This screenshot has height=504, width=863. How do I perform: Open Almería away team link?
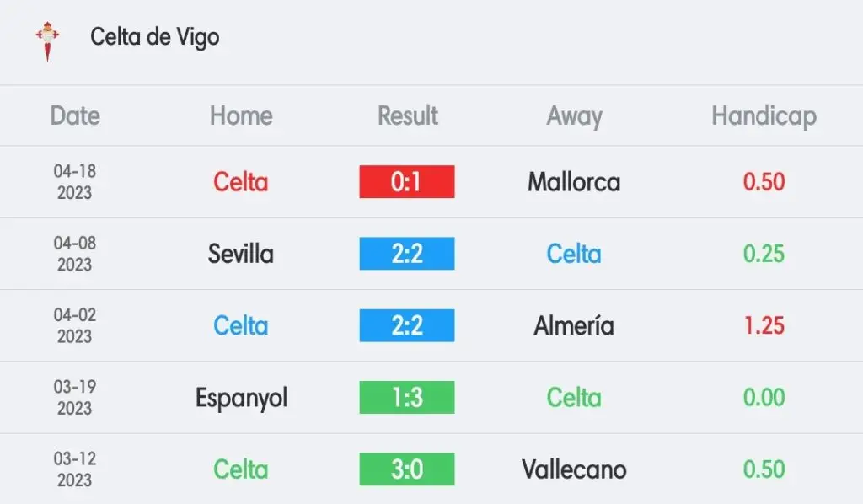click(x=574, y=325)
